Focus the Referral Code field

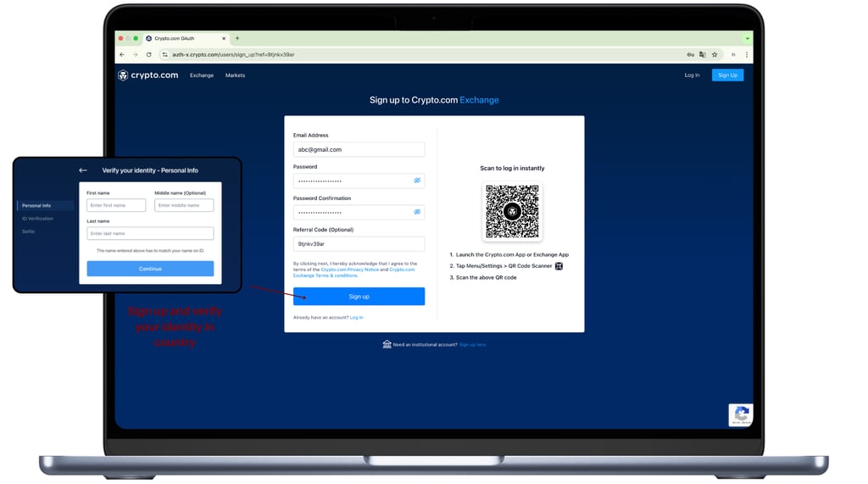[359, 244]
